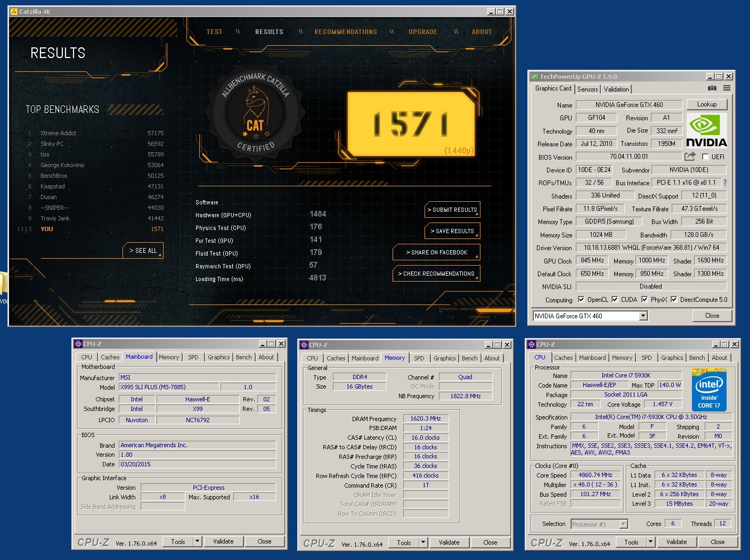Click the SUBMIT RESULTS button
This screenshot has height=560, width=750.
click(x=452, y=210)
